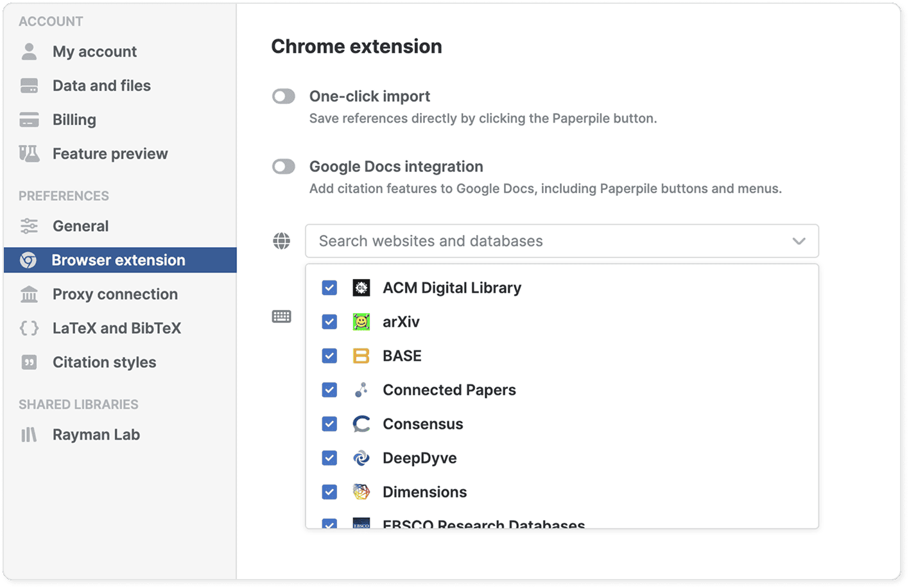Click the Chrome icon beside Browser extension
Image resolution: width=909 pixels, height=588 pixels.
coord(28,260)
